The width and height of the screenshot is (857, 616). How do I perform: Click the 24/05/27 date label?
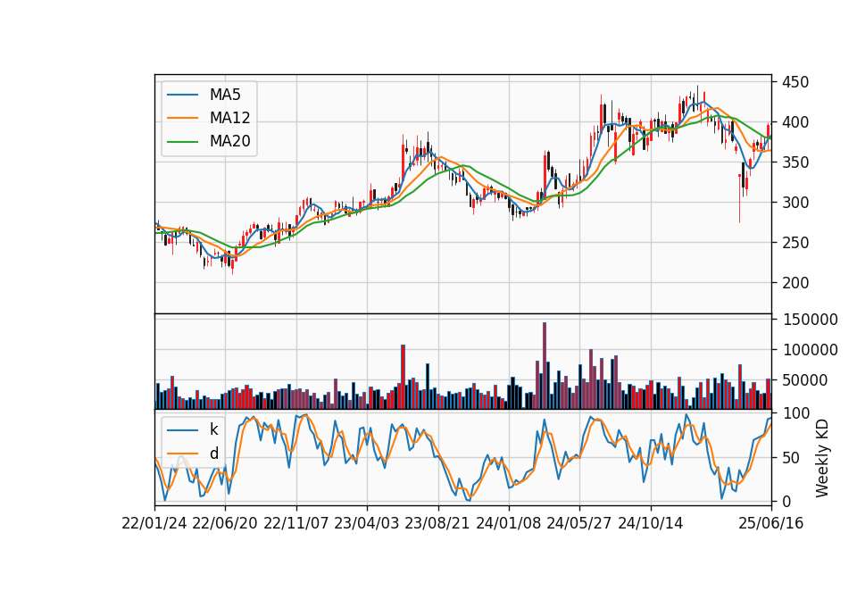tap(579, 523)
